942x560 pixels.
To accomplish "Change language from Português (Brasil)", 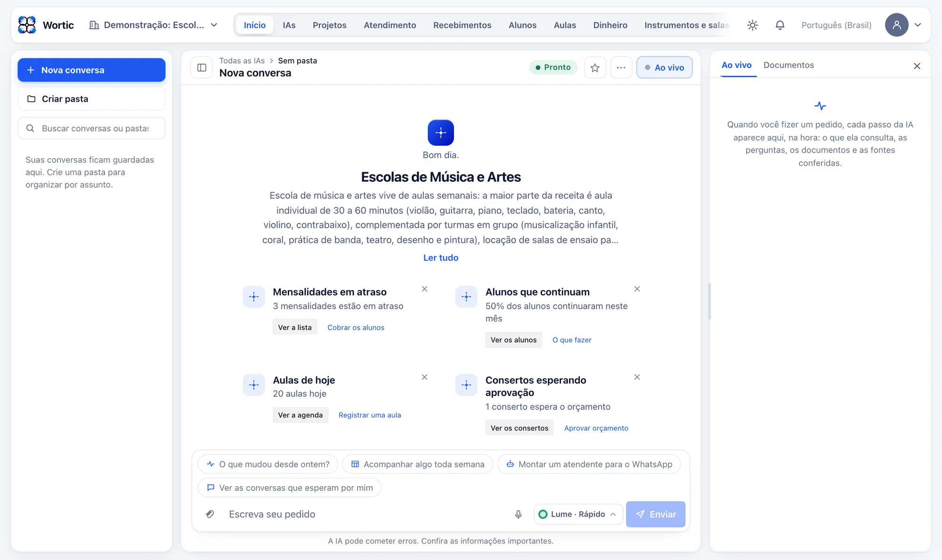I will coord(836,25).
